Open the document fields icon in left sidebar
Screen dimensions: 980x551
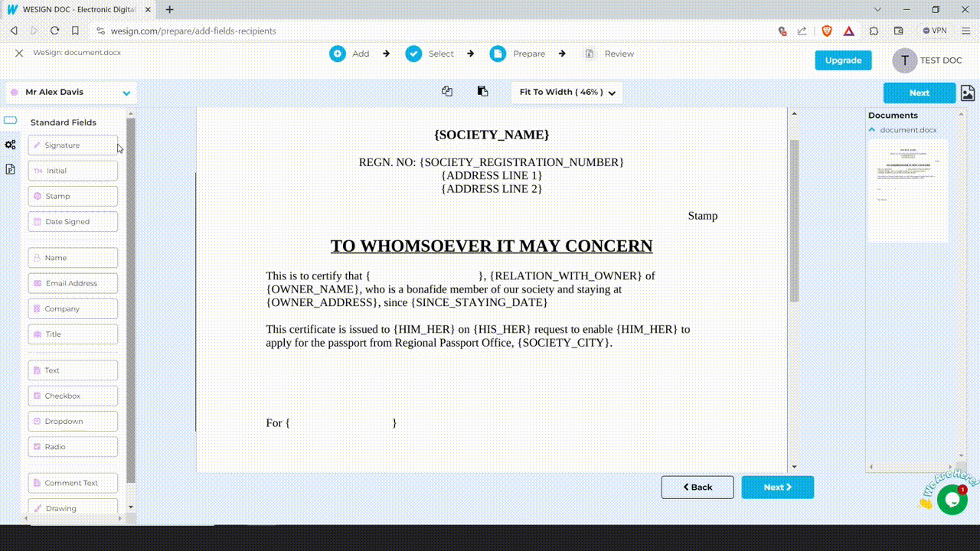coord(10,169)
